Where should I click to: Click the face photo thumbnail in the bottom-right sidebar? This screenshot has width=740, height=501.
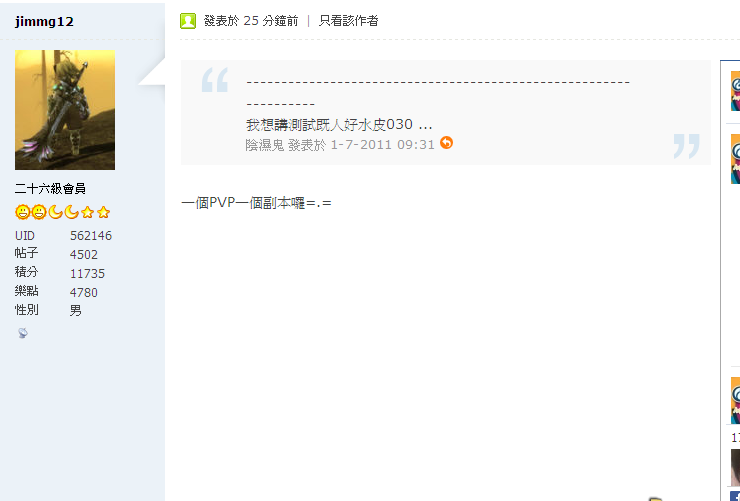tap(735, 467)
